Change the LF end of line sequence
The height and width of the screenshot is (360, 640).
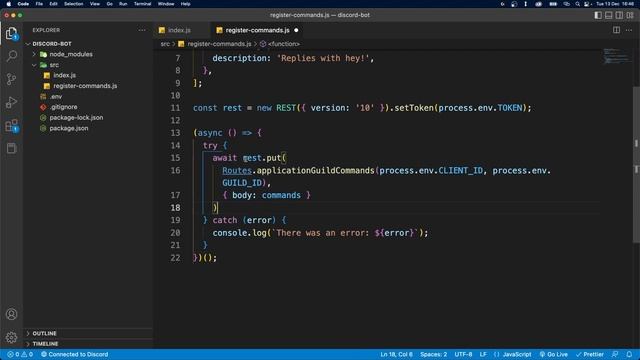(483, 354)
